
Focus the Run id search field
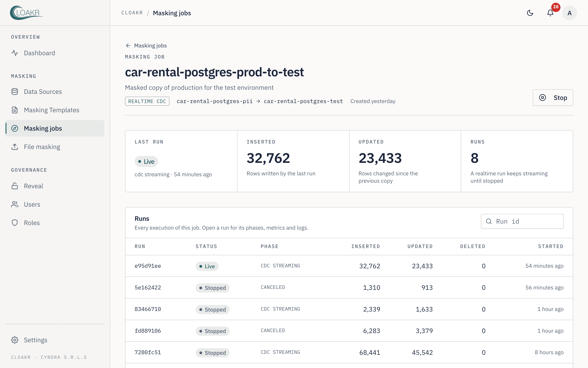[522, 221]
